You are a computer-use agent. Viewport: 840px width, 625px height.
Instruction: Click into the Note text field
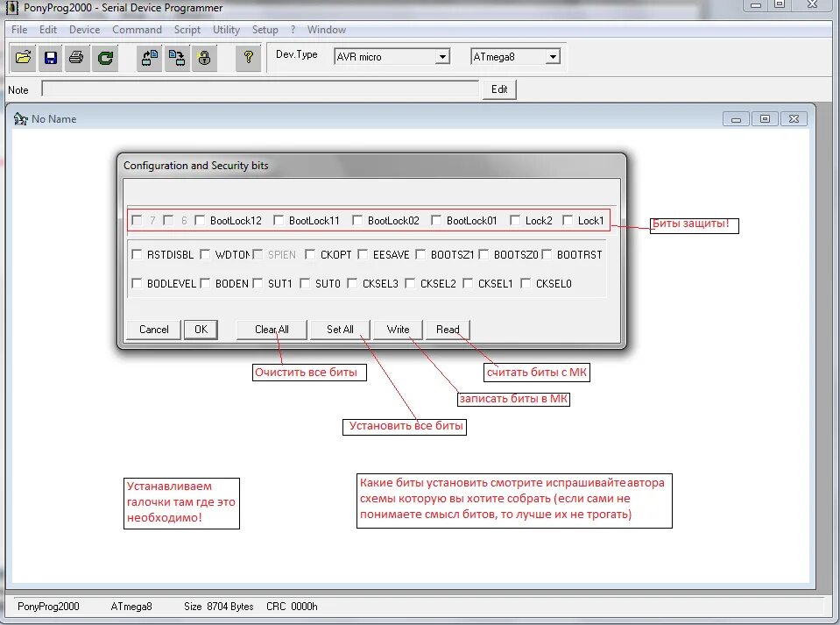tap(260, 89)
